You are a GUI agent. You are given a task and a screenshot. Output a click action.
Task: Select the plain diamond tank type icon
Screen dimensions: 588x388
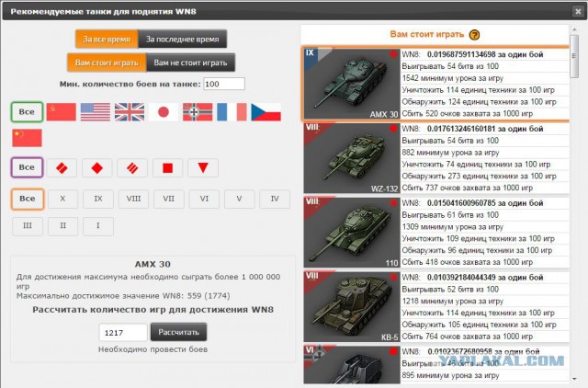(x=97, y=167)
